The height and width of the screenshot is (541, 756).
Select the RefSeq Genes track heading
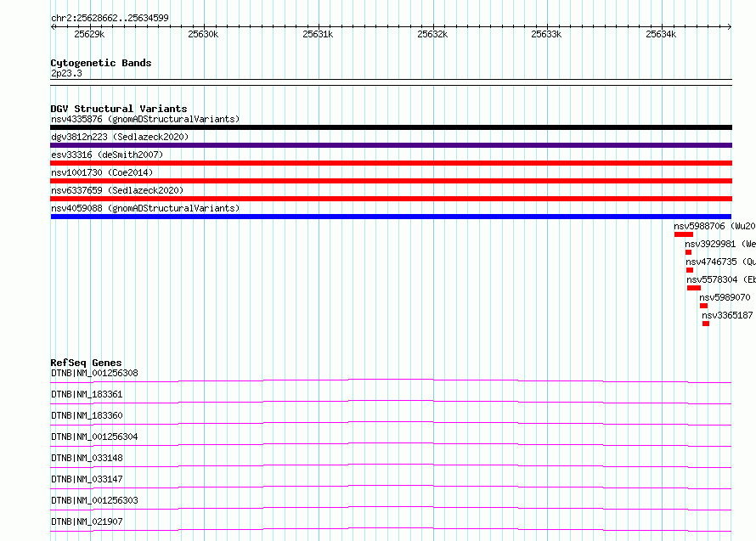tap(86, 363)
